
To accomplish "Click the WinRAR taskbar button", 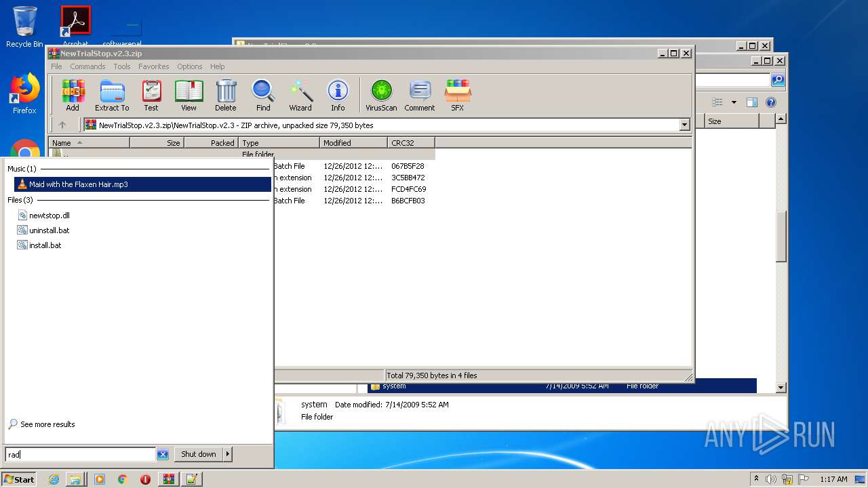I will click(x=168, y=479).
